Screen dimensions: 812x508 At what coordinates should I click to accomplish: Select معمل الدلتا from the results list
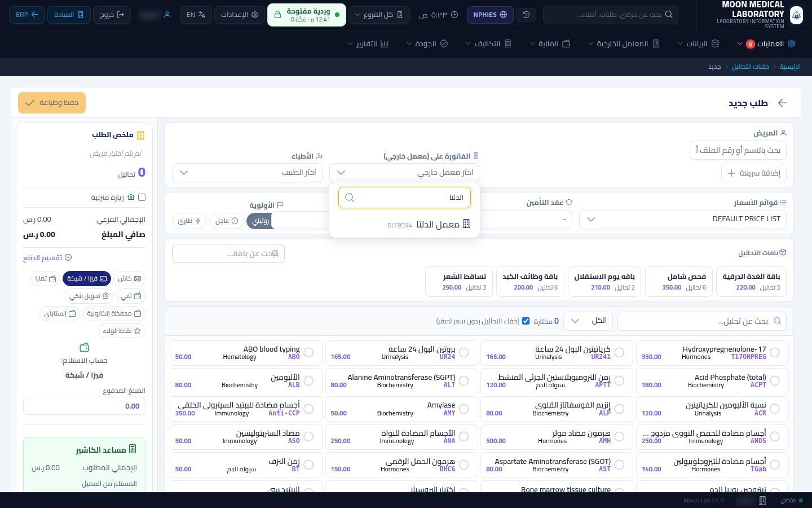404,224
